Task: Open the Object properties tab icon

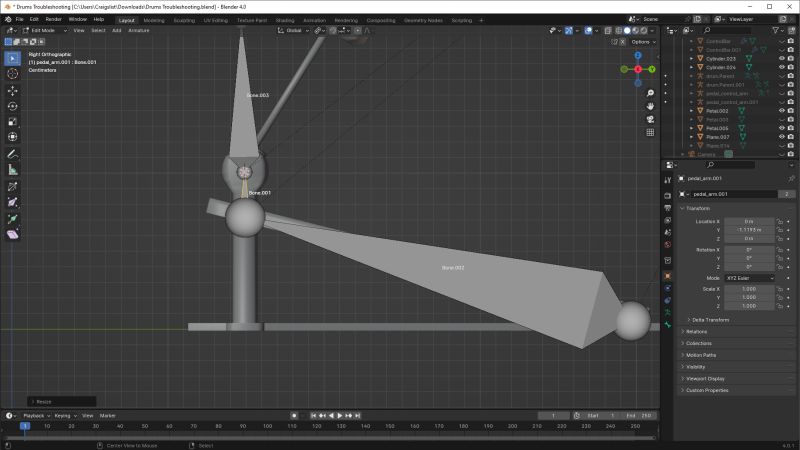Action: [x=667, y=276]
